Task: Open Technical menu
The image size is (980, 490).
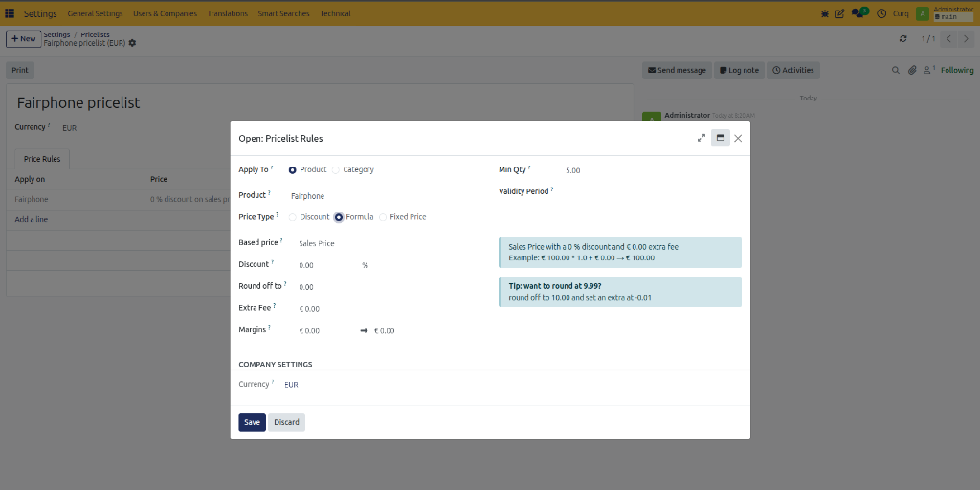Action: (336, 13)
